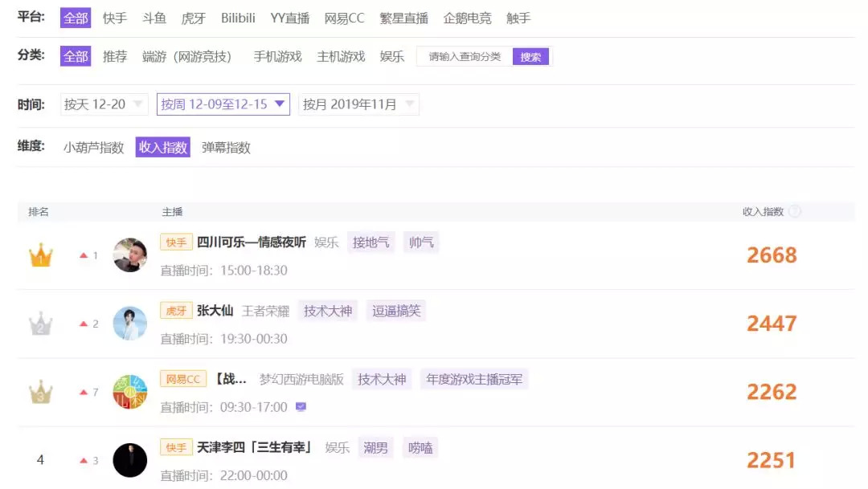Filter by 斗鱼 platform
868x489 pixels.
[x=154, y=18]
